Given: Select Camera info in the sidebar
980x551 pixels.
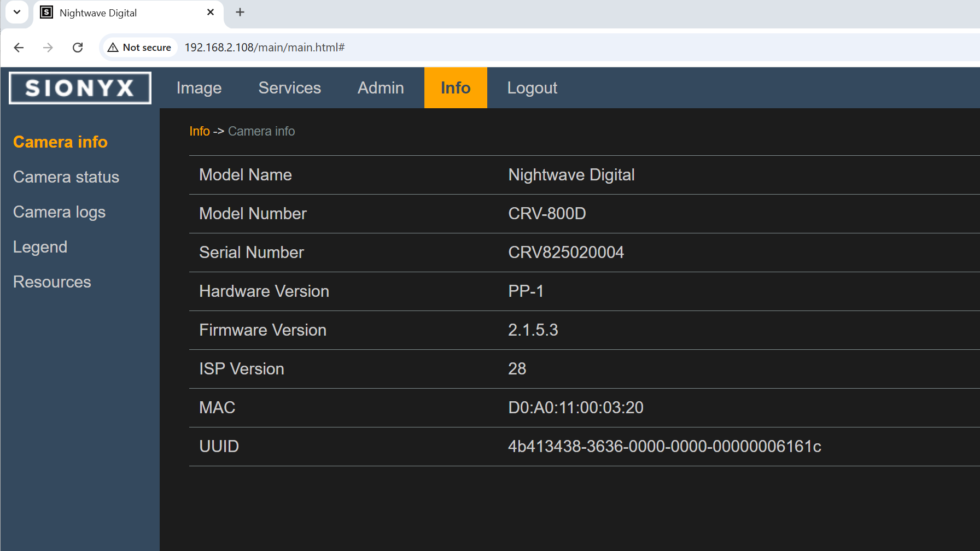Looking at the screenshot, I should tap(60, 142).
